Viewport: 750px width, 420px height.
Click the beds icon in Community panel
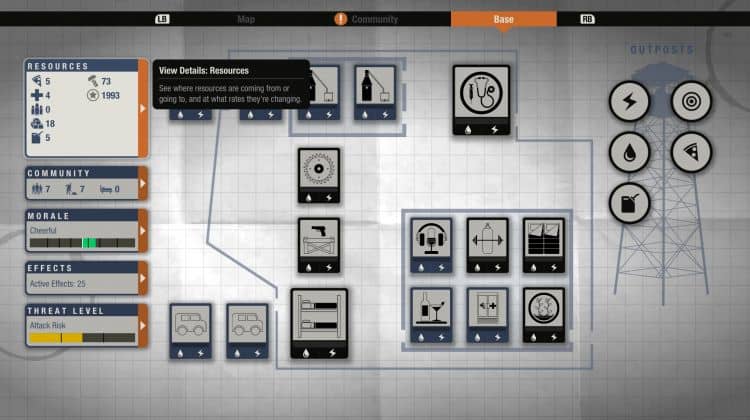[106, 189]
